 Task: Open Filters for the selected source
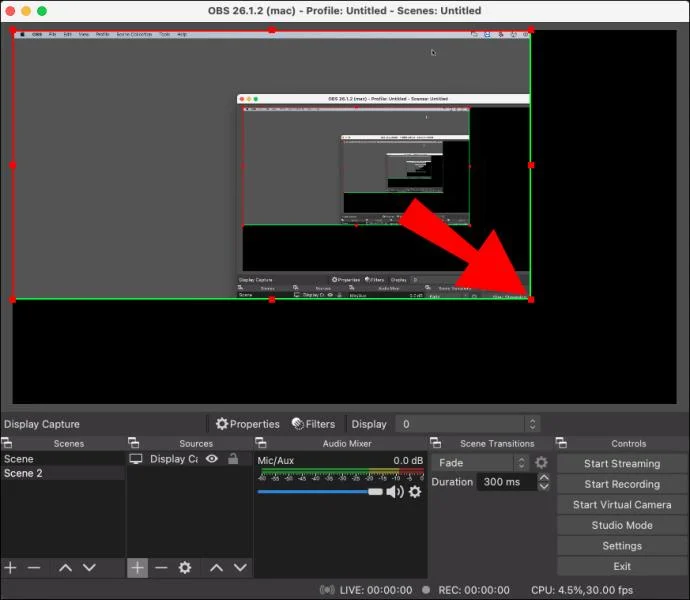click(313, 424)
